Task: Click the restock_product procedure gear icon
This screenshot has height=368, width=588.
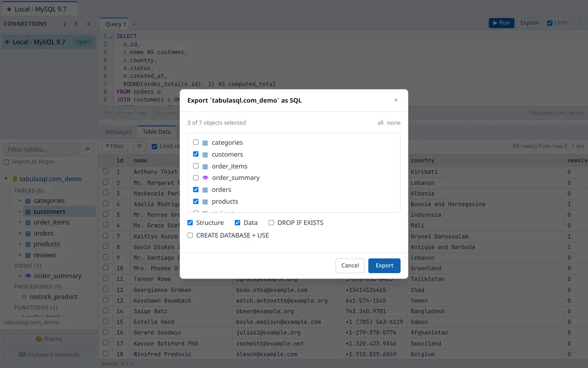Action: coord(24,297)
